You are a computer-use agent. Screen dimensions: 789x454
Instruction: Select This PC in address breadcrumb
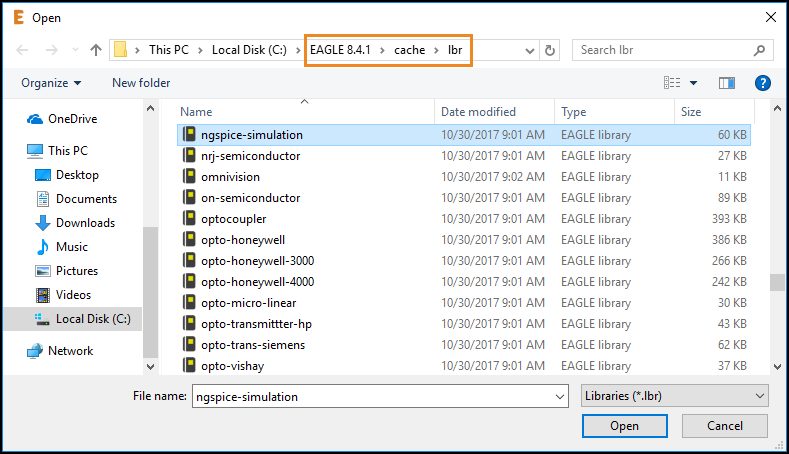tap(169, 50)
